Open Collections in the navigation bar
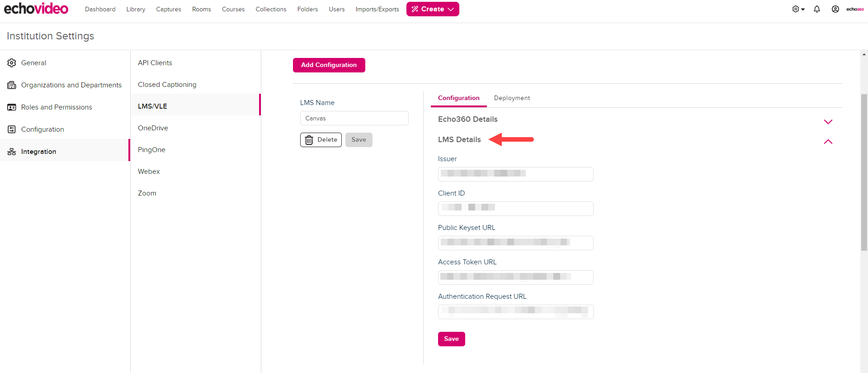 [x=271, y=9]
